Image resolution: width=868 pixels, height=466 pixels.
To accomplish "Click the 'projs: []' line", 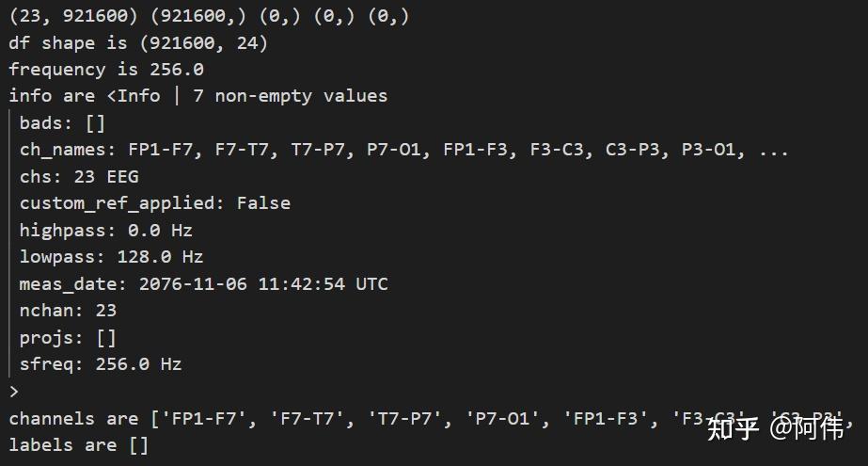I will (68, 337).
